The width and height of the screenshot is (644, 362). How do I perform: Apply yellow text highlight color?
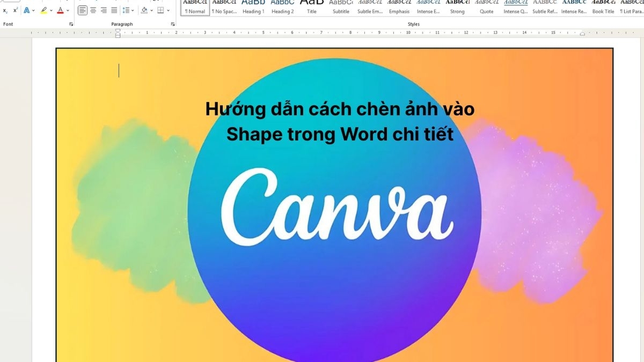coord(44,10)
